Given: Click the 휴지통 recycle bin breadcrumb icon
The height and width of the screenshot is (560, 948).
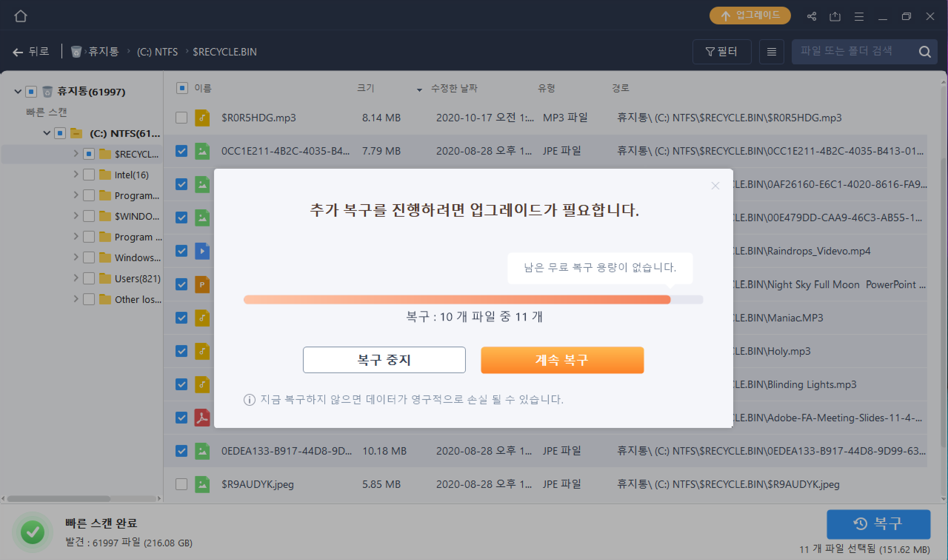Looking at the screenshot, I should point(76,51).
